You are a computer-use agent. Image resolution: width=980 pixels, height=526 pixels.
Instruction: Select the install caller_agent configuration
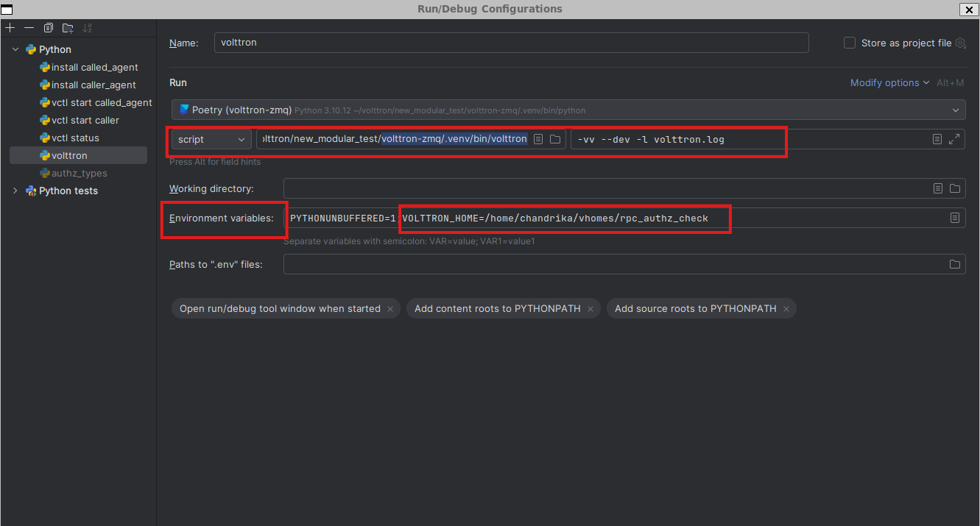click(x=94, y=85)
